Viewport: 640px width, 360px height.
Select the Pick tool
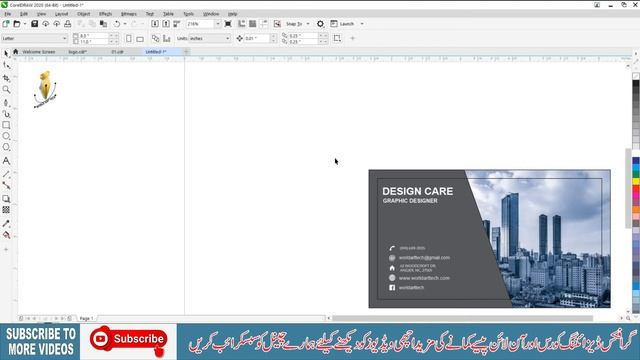6,54
